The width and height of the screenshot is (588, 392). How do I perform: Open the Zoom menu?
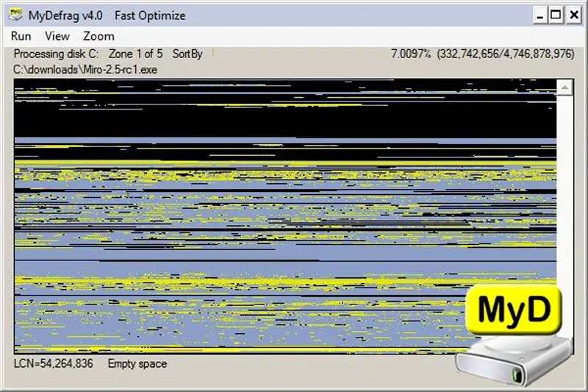(98, 36)
